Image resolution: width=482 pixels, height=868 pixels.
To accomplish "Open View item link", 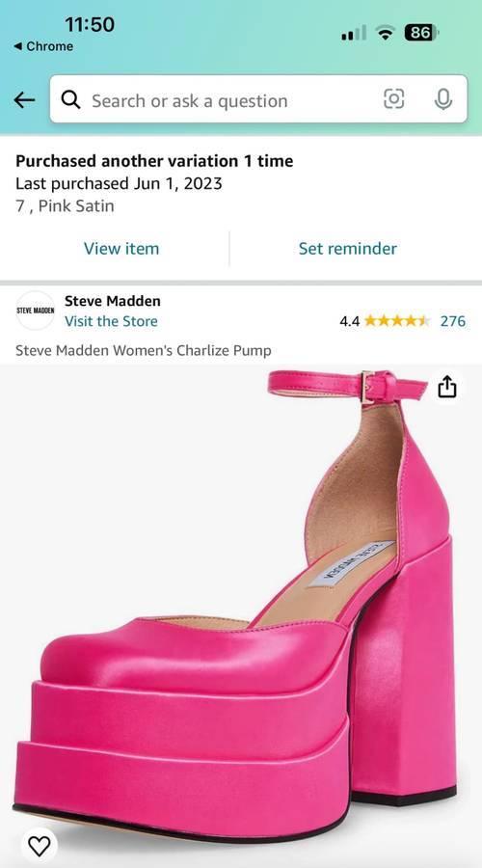I will coord(121,249).
